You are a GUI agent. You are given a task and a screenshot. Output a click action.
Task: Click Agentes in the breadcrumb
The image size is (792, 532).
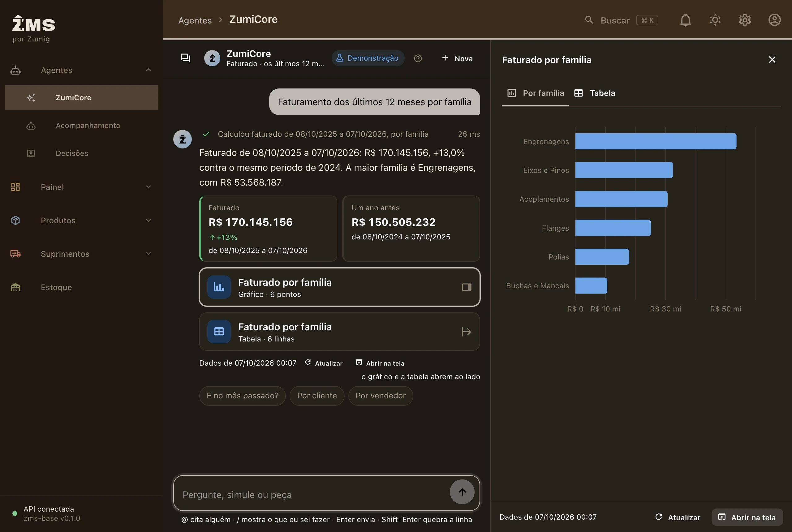pyautogui.click(x=195, y=20)
